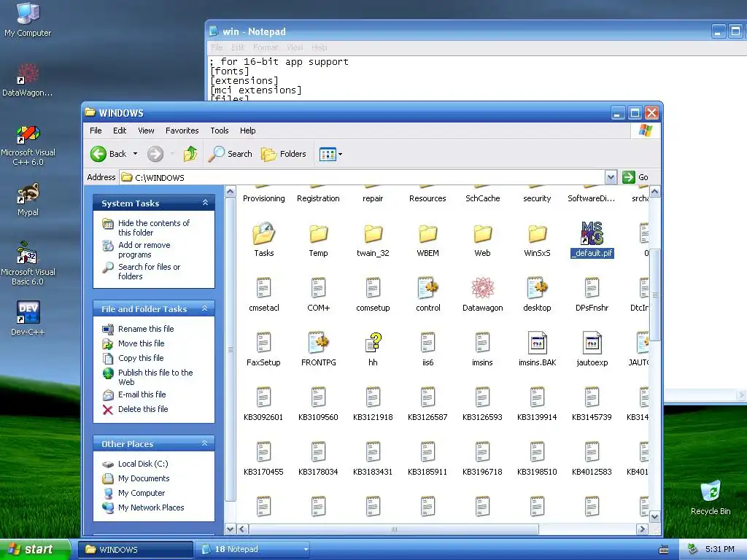Click Copy this file link

click(x=141, y=358)
